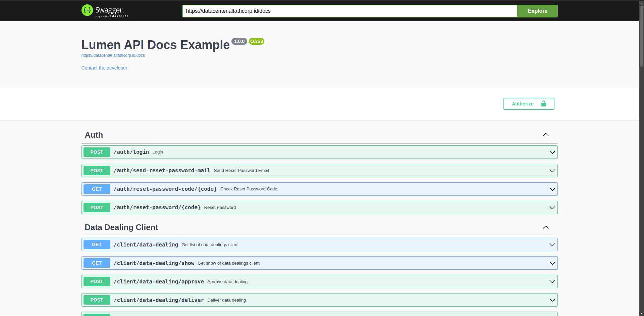644x316 pixels.
Task: Click POST badge for /auth/login
Action: click(97, 152)
